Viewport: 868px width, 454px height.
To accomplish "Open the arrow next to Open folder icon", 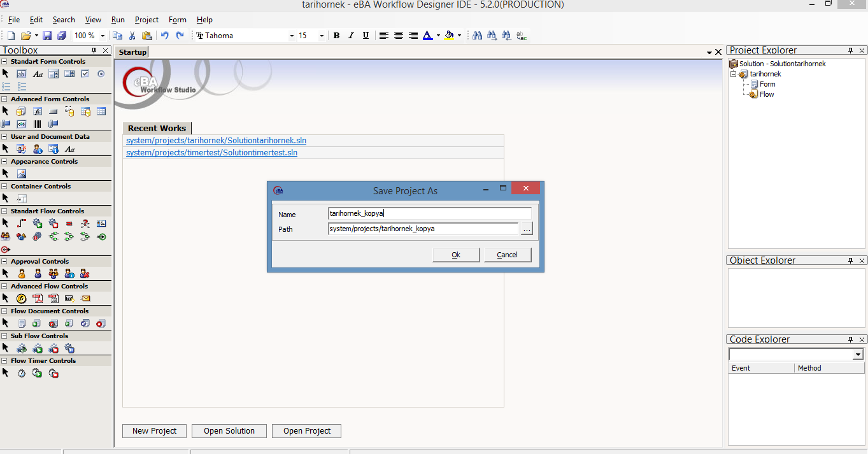I will (36, 36).
